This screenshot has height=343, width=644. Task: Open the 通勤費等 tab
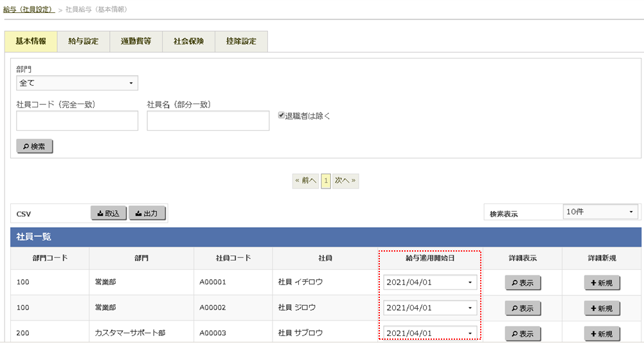136,41
